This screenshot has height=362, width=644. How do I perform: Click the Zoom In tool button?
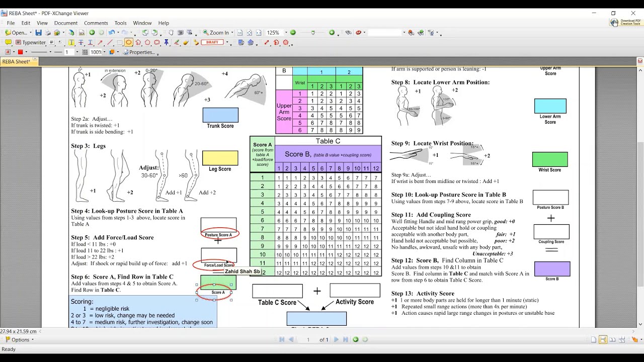[216, 33]
